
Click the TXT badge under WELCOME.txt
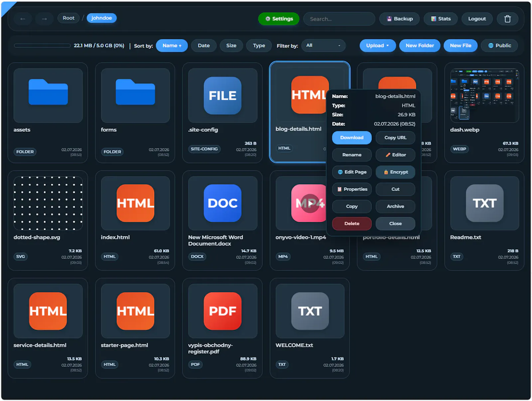282,364
